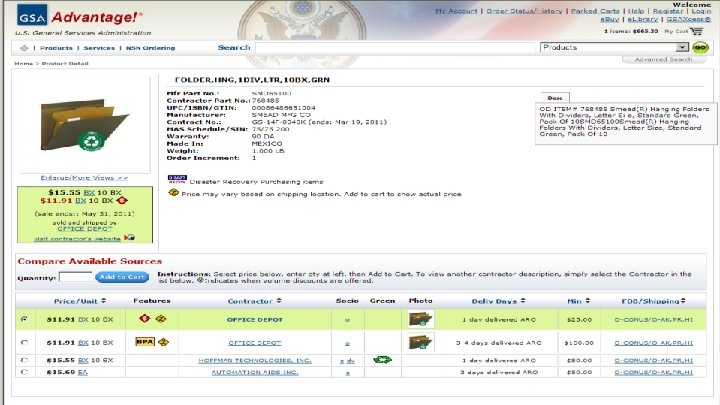Sort by Contractor column

(x=254, y=301)
